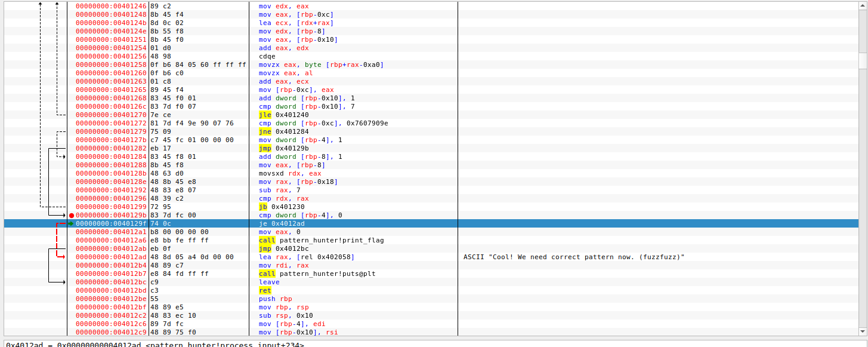The image size is (868, 347).
Task: Select 'movzx eax, byte [rbp+rax-0xa0]' instruction
Action: [x=321, y=65]
